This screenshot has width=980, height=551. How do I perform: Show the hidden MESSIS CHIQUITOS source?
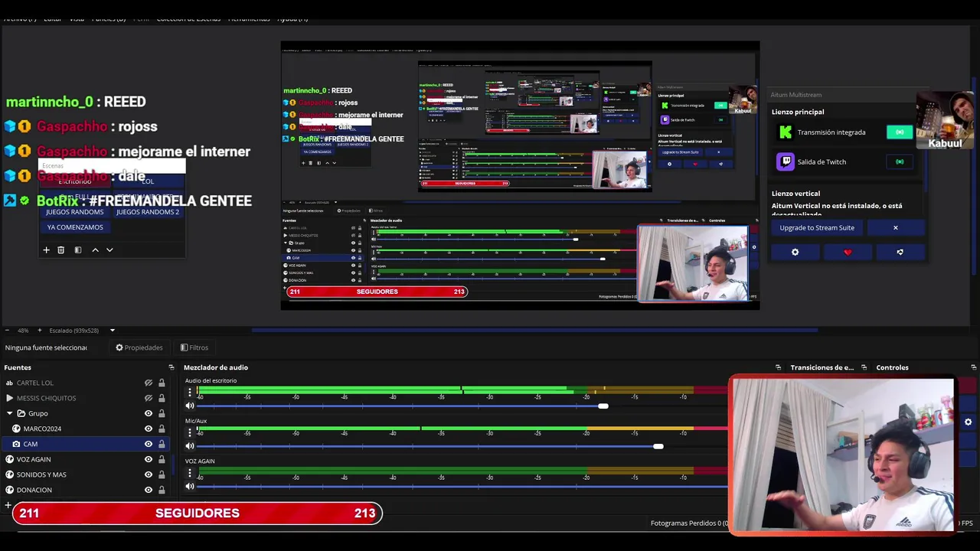coord(149,398)
